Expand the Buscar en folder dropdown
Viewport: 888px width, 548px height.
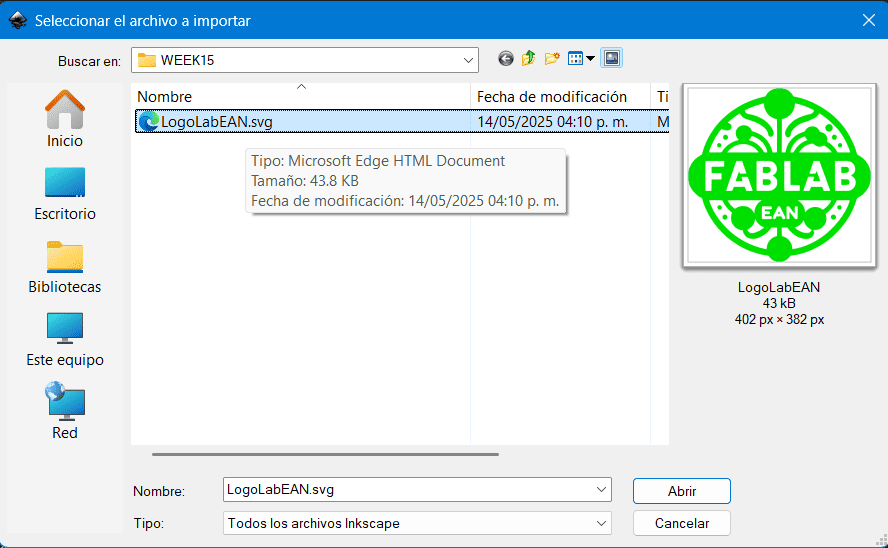coord(468,61)
